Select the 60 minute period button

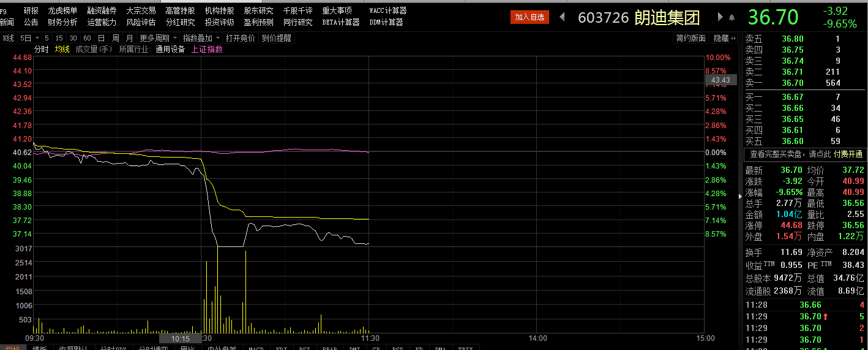86,38
